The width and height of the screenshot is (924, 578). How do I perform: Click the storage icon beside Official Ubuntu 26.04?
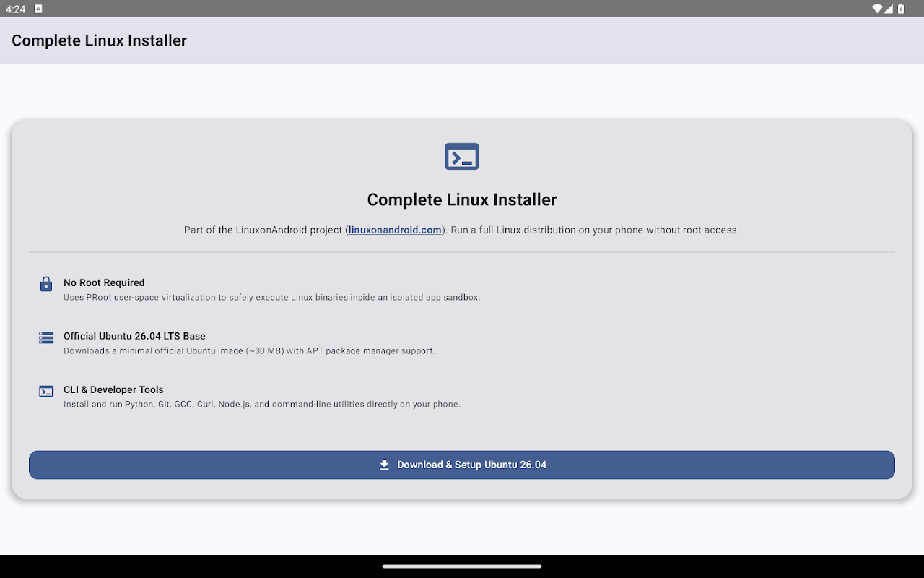point(46,337)
